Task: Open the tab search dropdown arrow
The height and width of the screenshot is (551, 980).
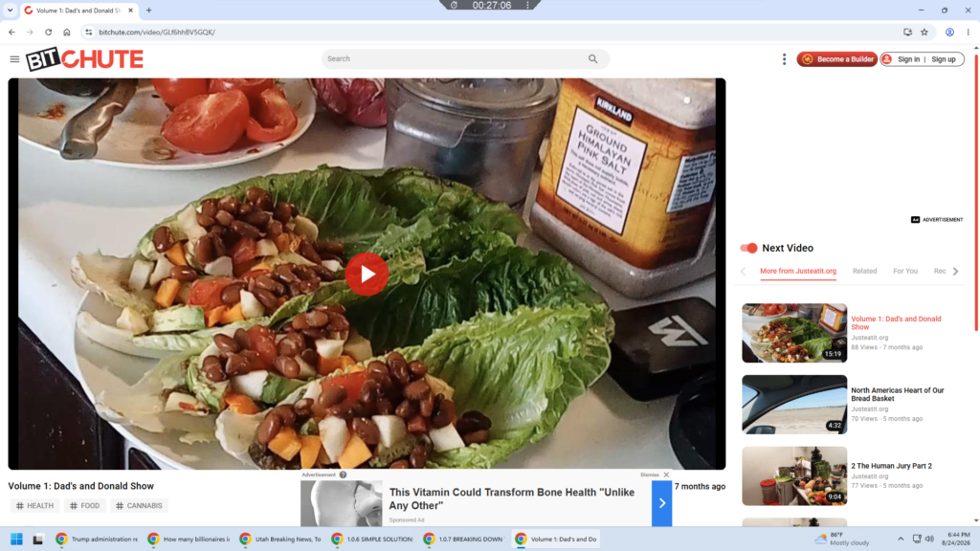Action: coord(10,10)
